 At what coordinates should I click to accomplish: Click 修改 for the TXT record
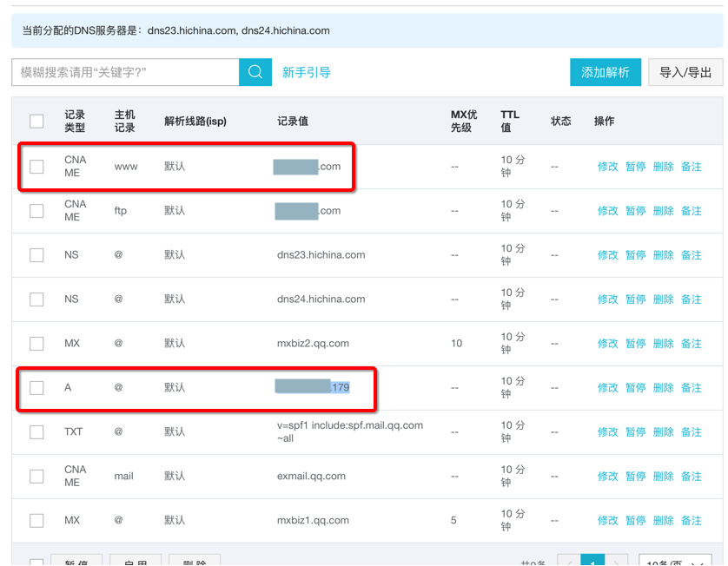click(x=608, y=432)
